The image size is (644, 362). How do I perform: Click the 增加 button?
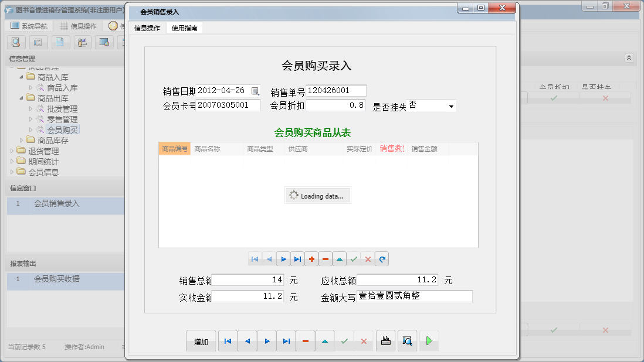tap(201, 340)
